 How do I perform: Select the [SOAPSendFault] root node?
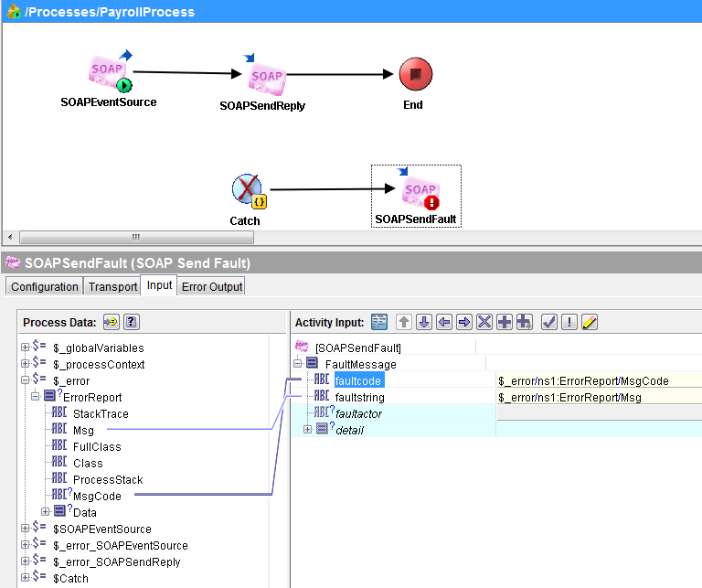click(x=357, y=347)
